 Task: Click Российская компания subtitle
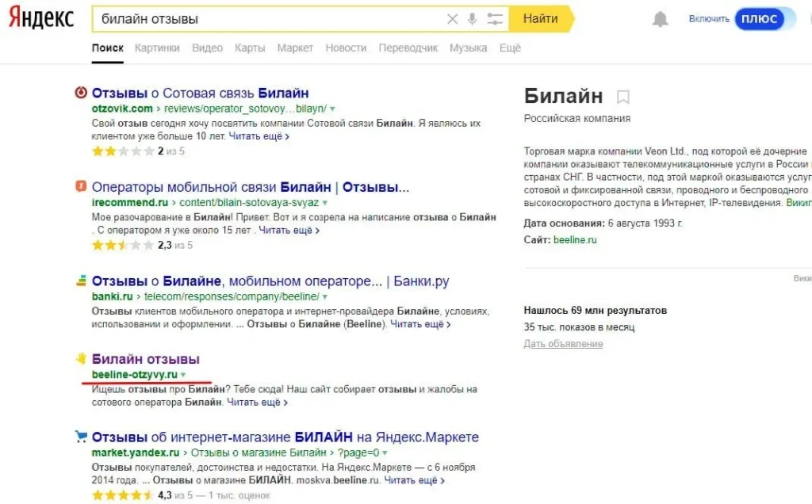[x=577, y=119]
